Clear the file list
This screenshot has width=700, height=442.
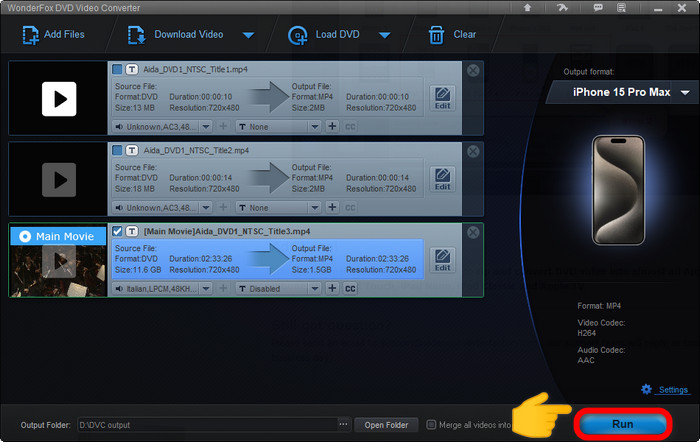[x=452, y=35]
